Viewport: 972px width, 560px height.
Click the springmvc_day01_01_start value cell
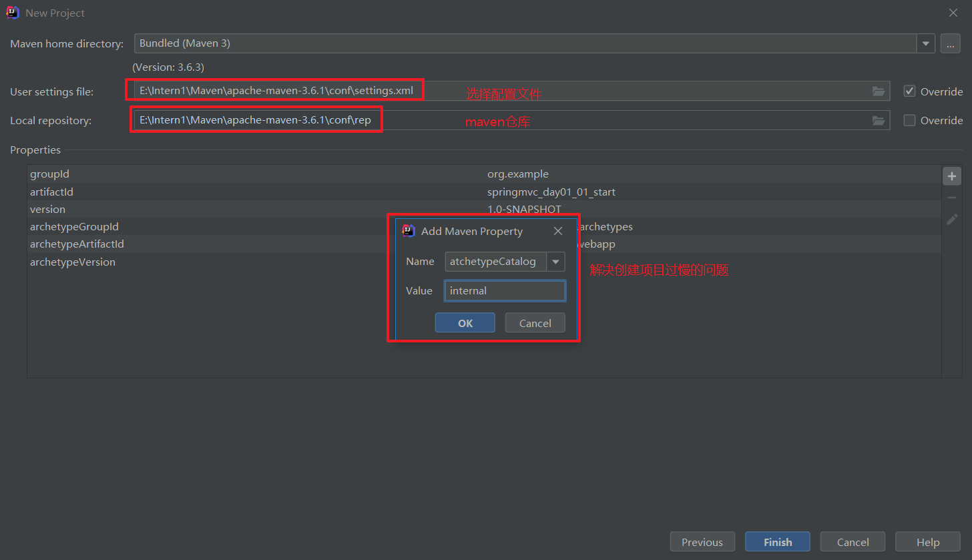(x=551, y=192)
